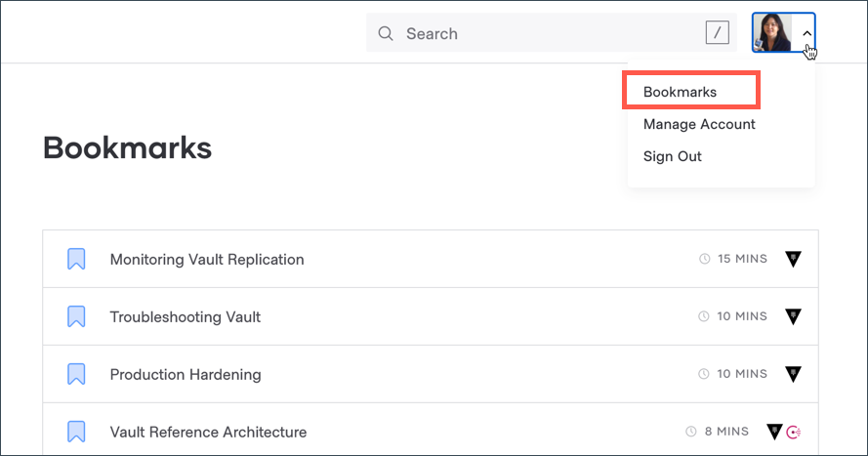Click Vault product icon on Troubleshooting Vault row
The width and height of the screenshot is (868, 456).
794,316
